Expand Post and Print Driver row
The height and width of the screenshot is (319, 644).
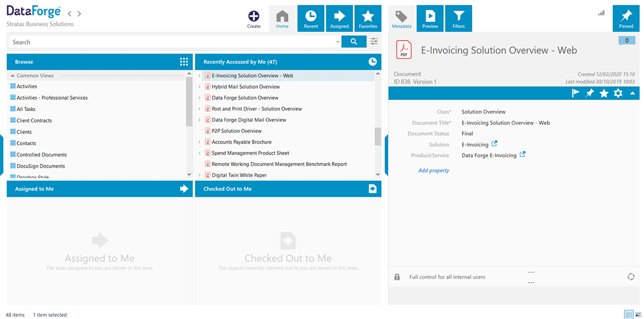coord(199,108)
